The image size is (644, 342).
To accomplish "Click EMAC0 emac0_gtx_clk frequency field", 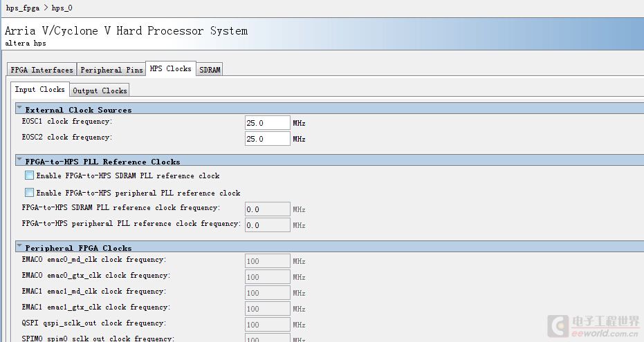I will point(268,277).
